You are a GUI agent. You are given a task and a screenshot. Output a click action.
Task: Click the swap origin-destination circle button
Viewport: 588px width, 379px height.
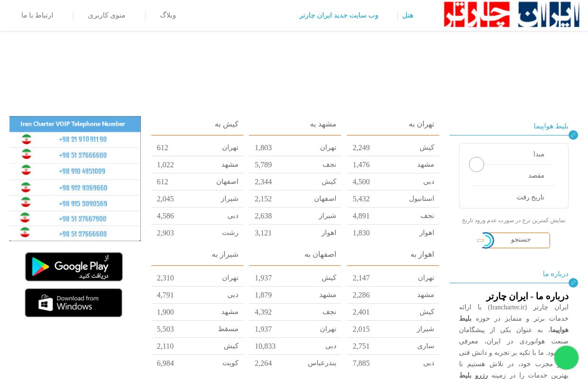(x=477, y=164)
